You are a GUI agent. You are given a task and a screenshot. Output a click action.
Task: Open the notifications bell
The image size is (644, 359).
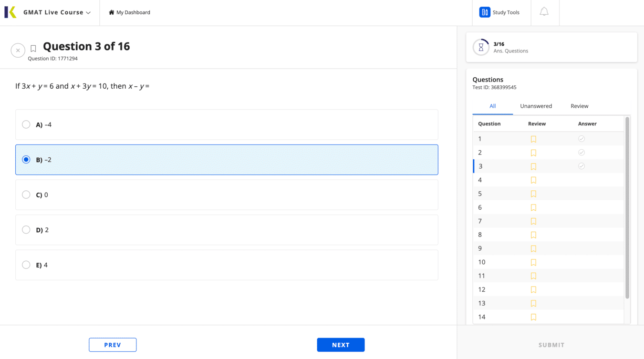pyautogui.click(x=544, y=12)
